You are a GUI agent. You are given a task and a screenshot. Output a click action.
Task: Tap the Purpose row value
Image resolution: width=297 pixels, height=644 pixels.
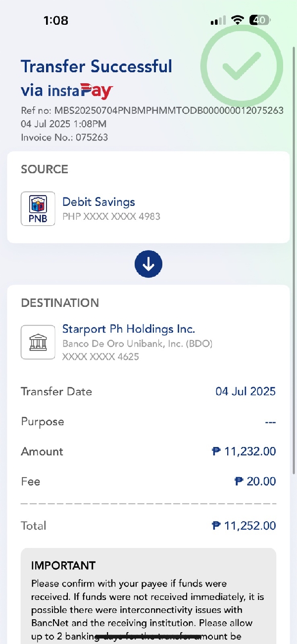click(x=270, y=422)
